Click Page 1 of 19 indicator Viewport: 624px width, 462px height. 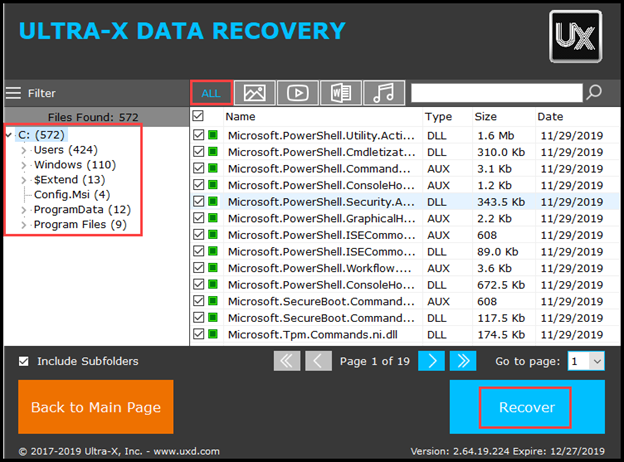[374, 361]
